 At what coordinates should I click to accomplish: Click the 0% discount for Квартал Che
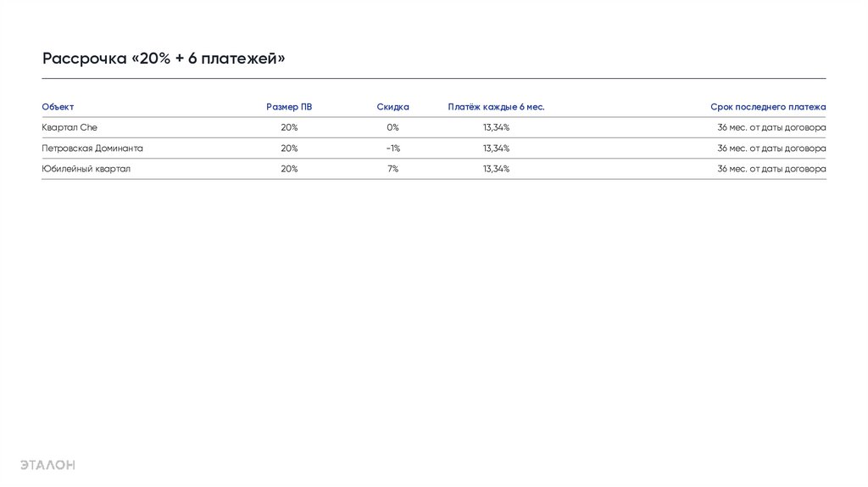tap(392, 127)
